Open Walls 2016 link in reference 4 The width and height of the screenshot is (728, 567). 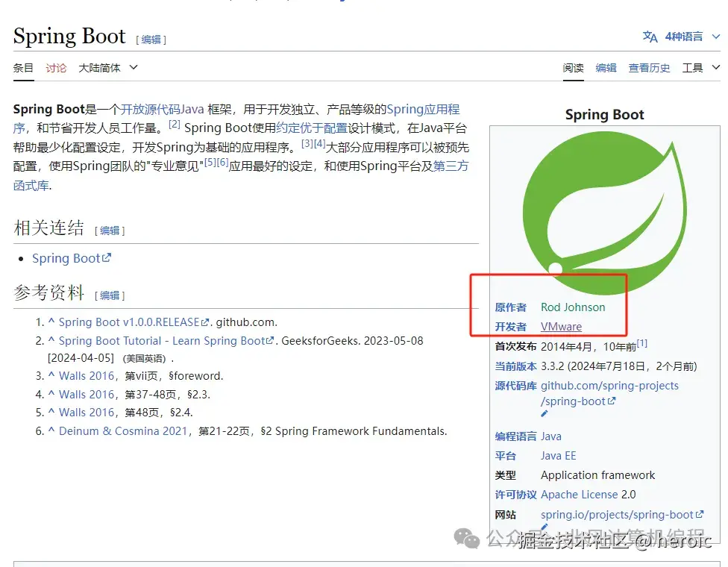pyautogui.click(x=87, y=394)
